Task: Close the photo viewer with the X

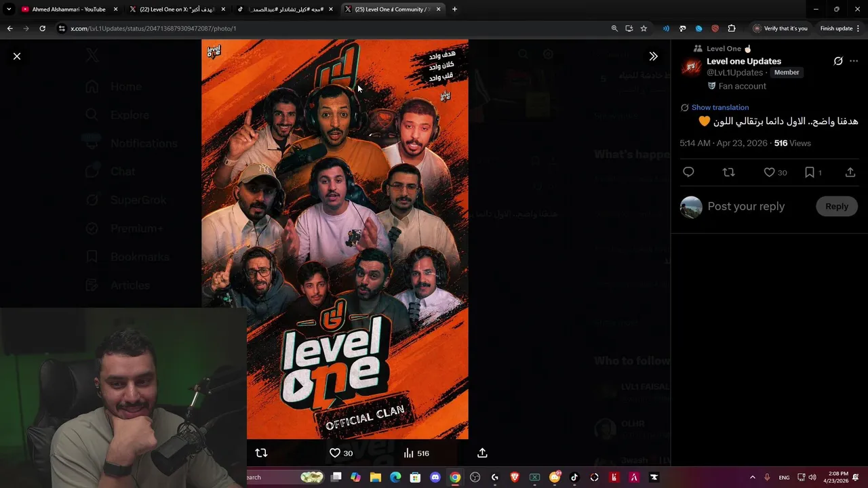Action: tap(17, 56)
